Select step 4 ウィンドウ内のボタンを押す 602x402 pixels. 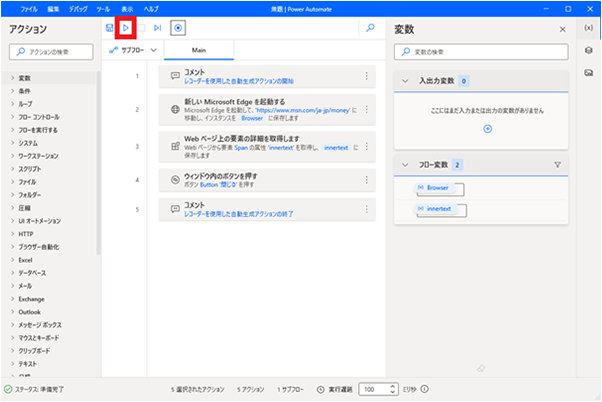267,180
